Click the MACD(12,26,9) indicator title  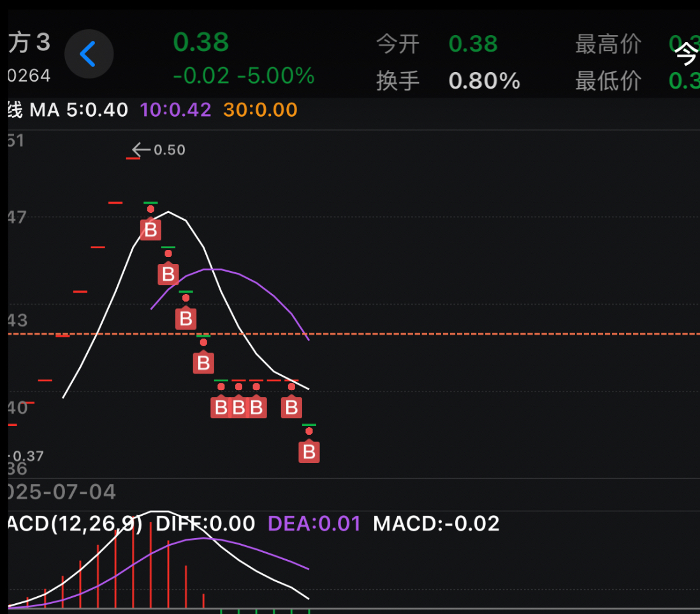pos(75,523)
